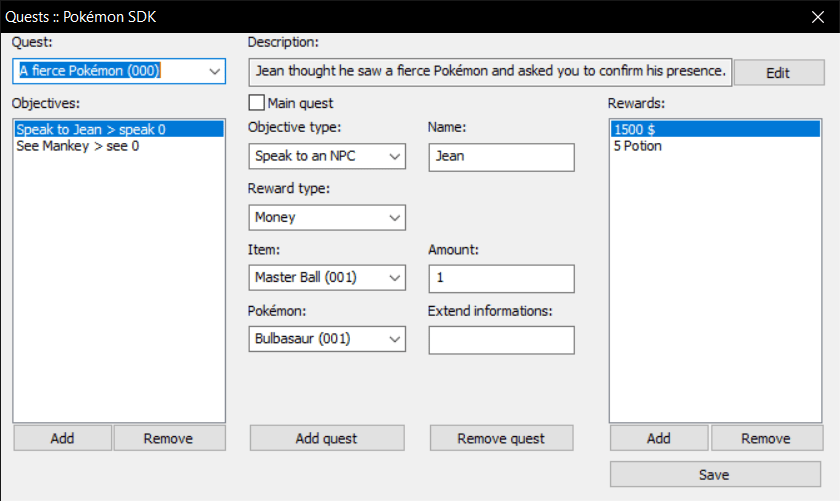The height and width of the screenshot is (501, 840).
Task: Open the Reward type dropdown
Action: pos(327,218)
